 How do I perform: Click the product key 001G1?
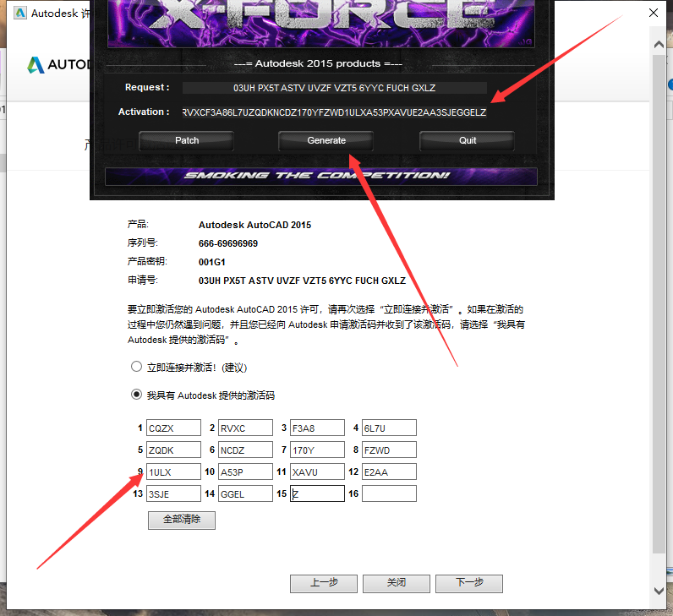pos(211,262)
